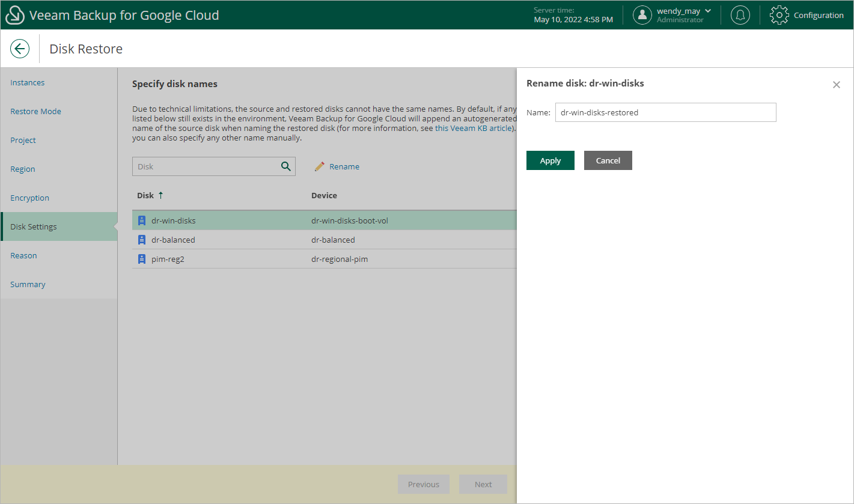Click the Veeam logo icon
Image resolution: width=854 pixels, height=504 pixels.
tap(15, 15)
